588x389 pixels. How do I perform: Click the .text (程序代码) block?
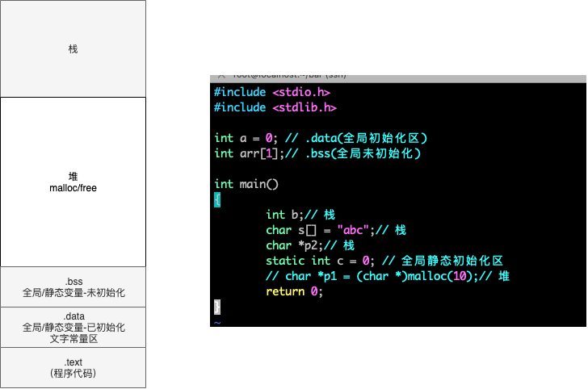pyautogui.click(x=73, y=368)
